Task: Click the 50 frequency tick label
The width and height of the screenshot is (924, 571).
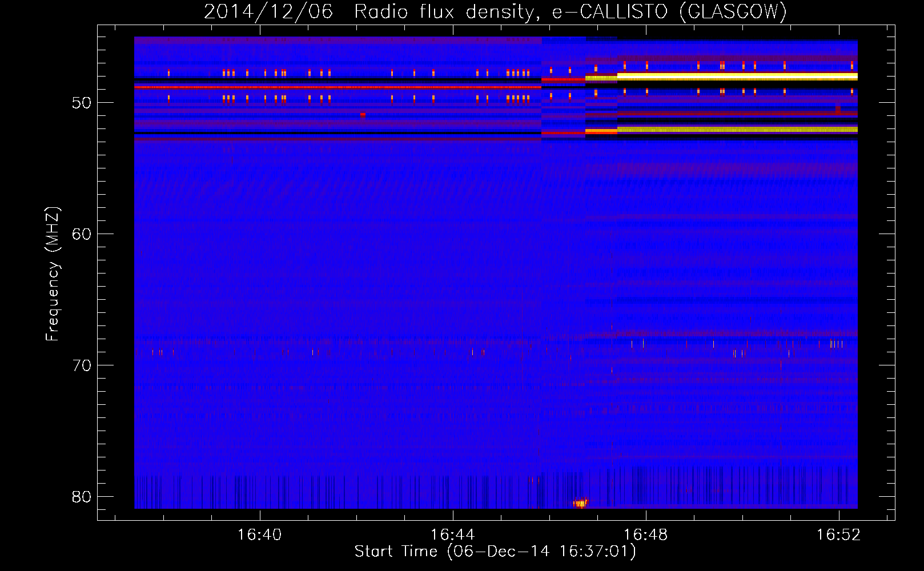Action: [x=82, y=103]
